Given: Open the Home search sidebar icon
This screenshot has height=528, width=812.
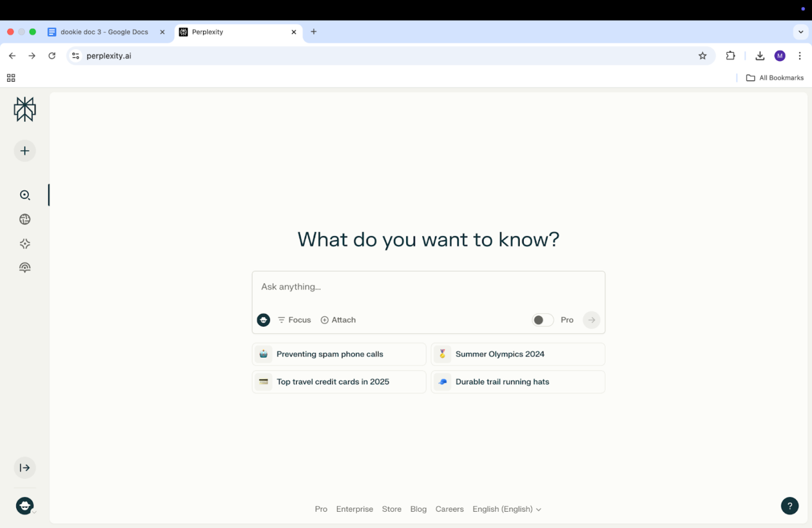Looking at the screenshot, I should click(x=25, y=195).
